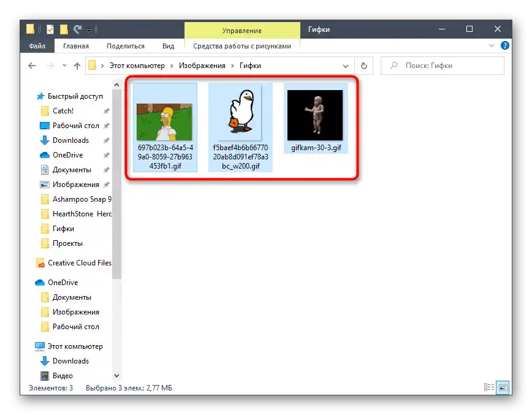Switch to the Вид ribbon tab
The image size is (532, 415).
tap(169, 46)
